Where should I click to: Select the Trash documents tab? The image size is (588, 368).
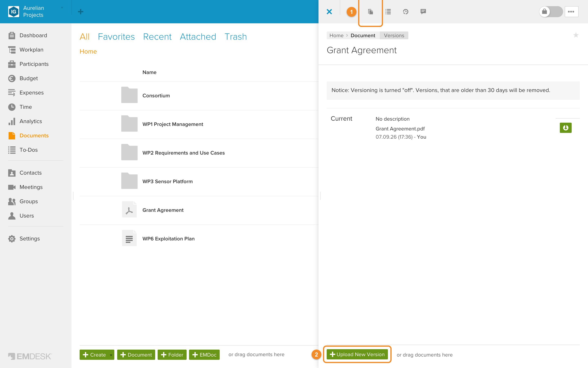coord(235,37)
